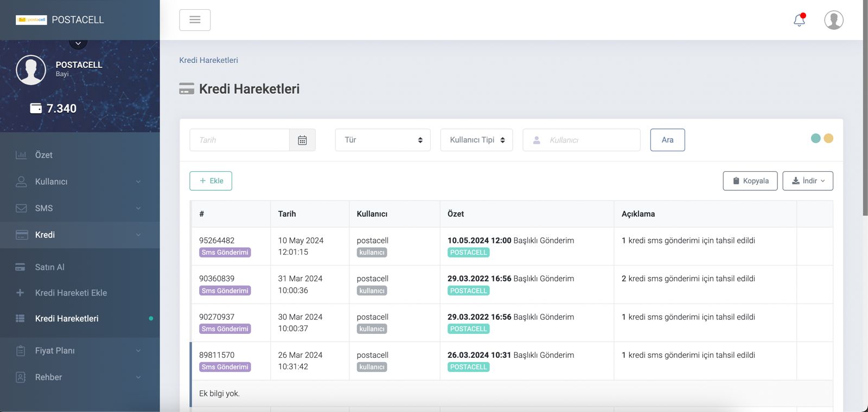Click the Tarih date input field

[x=240, y=140]
